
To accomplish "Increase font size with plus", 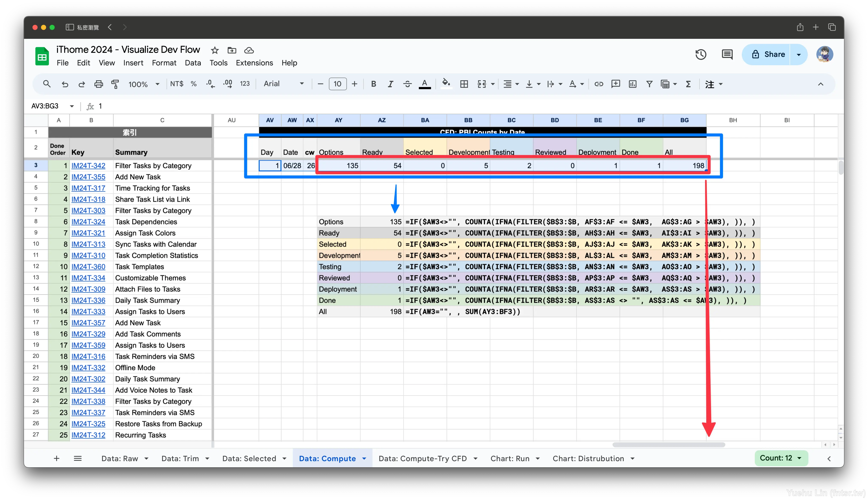I will [x=355, y=84].
